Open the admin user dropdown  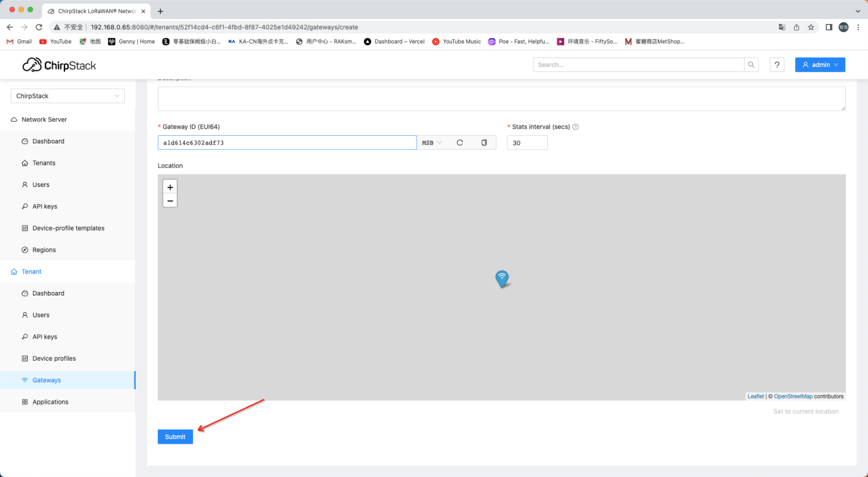[x=820, y=64]
